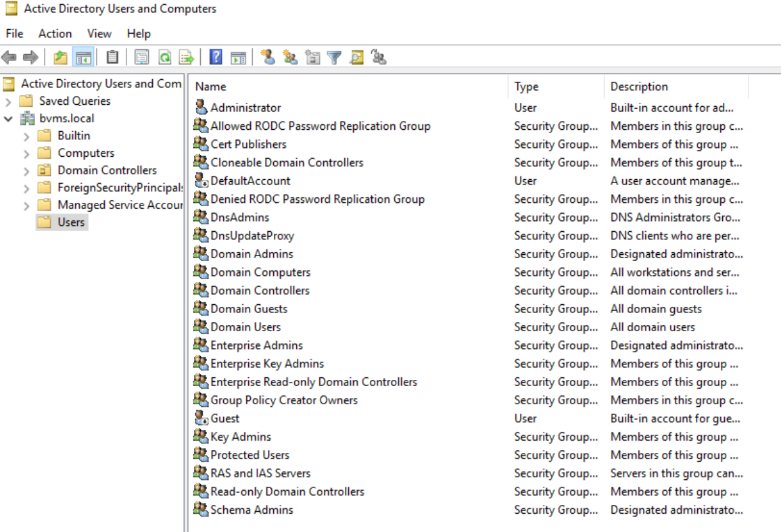This screenshot has width=781, height=532.
Task: Open Help via the question mark icon
Action: coord(216,57)
